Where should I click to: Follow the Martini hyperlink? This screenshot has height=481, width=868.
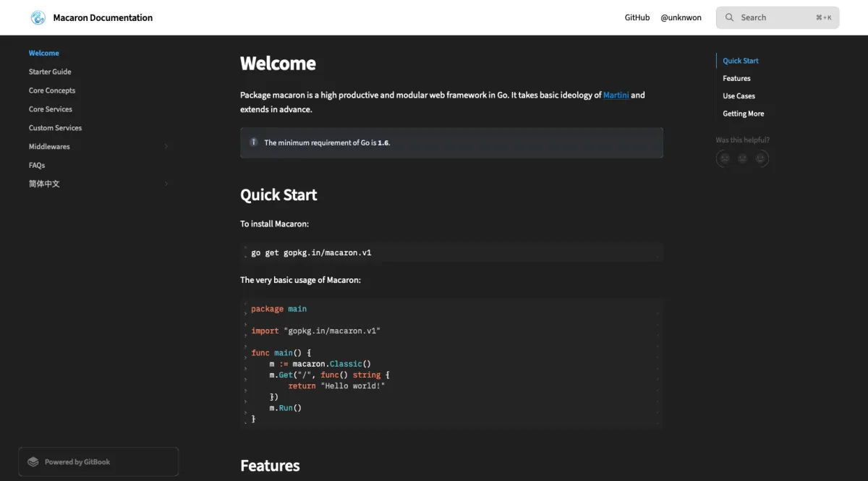[x=616, y=95]
